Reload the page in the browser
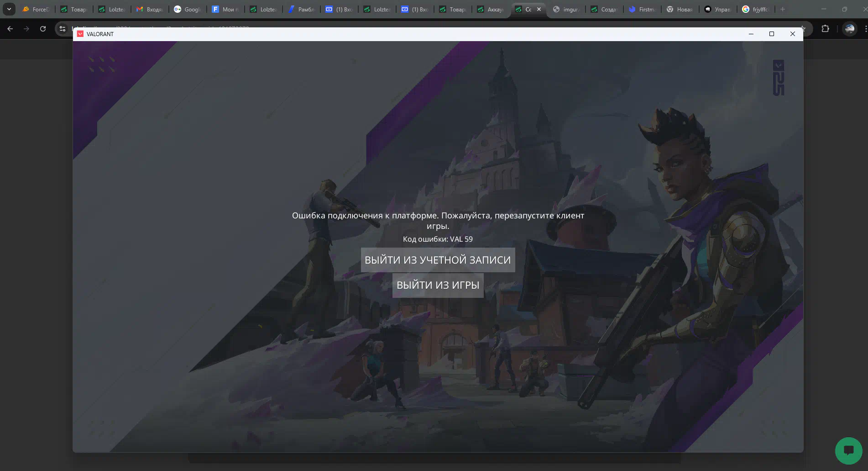The height and width of the screenshot is (471, 868). point(43,29)
